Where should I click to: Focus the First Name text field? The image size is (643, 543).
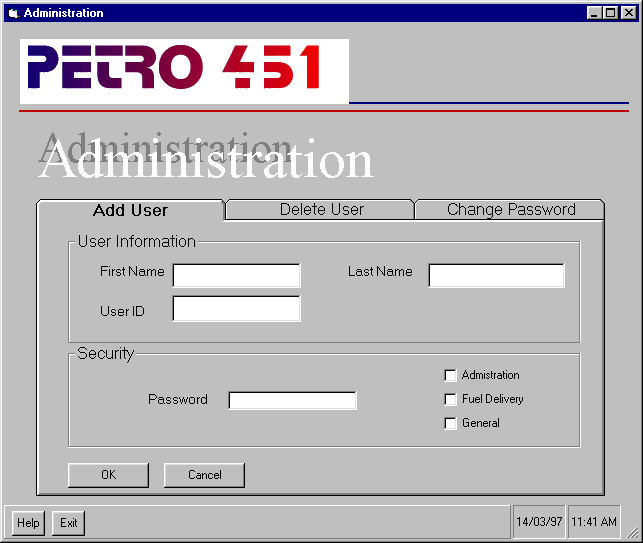click(237, 275)
